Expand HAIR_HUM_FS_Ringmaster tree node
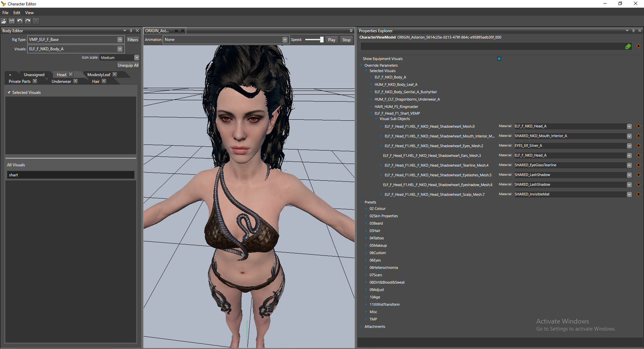This screenshot has height=349, width=644. coord(371,107)
